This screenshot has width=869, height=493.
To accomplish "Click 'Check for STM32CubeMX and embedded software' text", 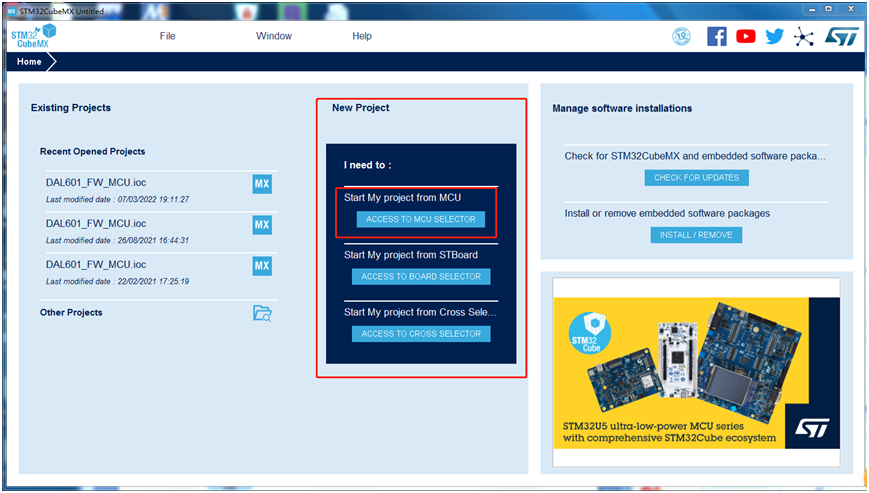I will pos(695,156).
